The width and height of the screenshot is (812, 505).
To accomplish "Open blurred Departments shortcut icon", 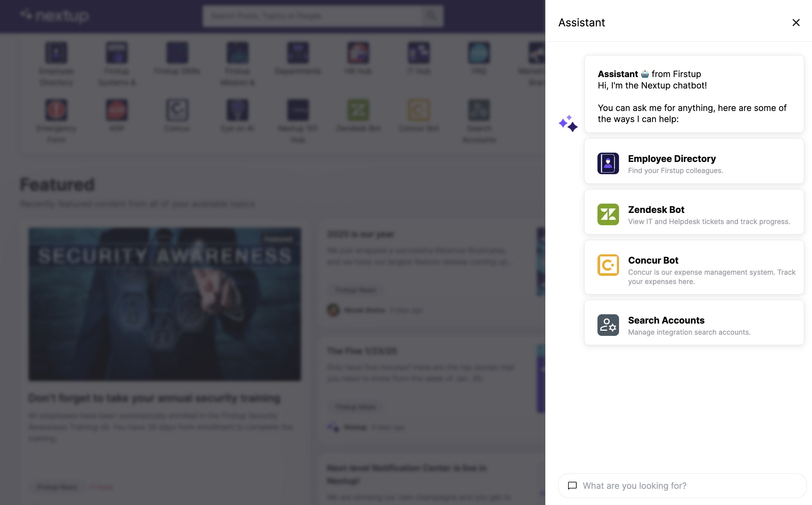I will (x=298, y=53).
